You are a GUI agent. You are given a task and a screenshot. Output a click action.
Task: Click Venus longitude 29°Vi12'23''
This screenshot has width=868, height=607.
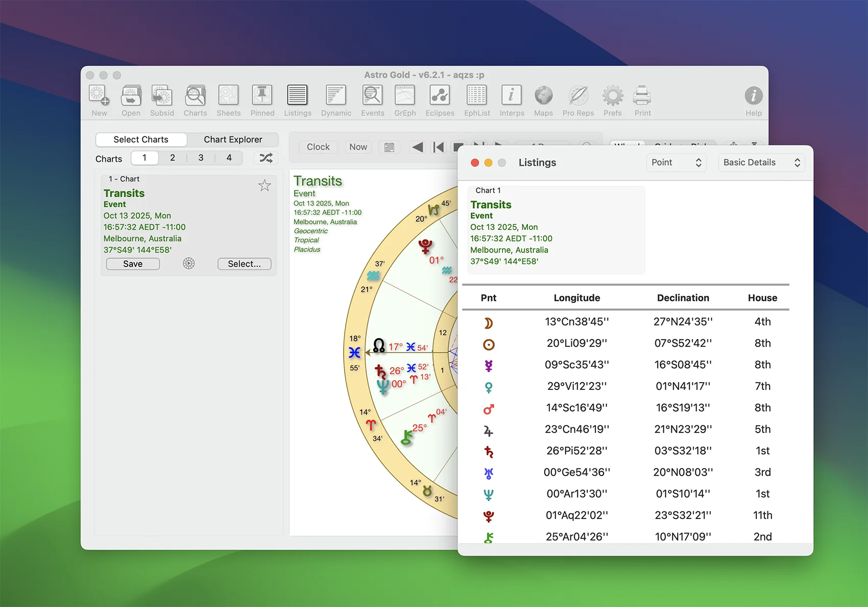pyautogui.click(x=577, y=386)
